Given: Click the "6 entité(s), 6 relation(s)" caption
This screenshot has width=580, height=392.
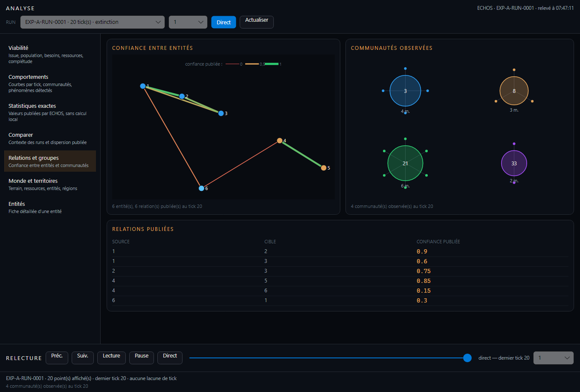Looking at the screenshot, I should pos(157,206).
